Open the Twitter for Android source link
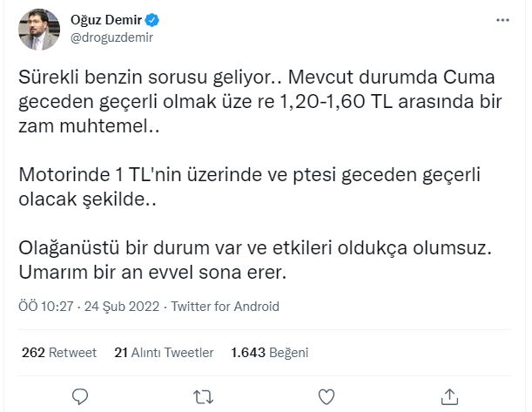532x412 pixels. point(225,307)
